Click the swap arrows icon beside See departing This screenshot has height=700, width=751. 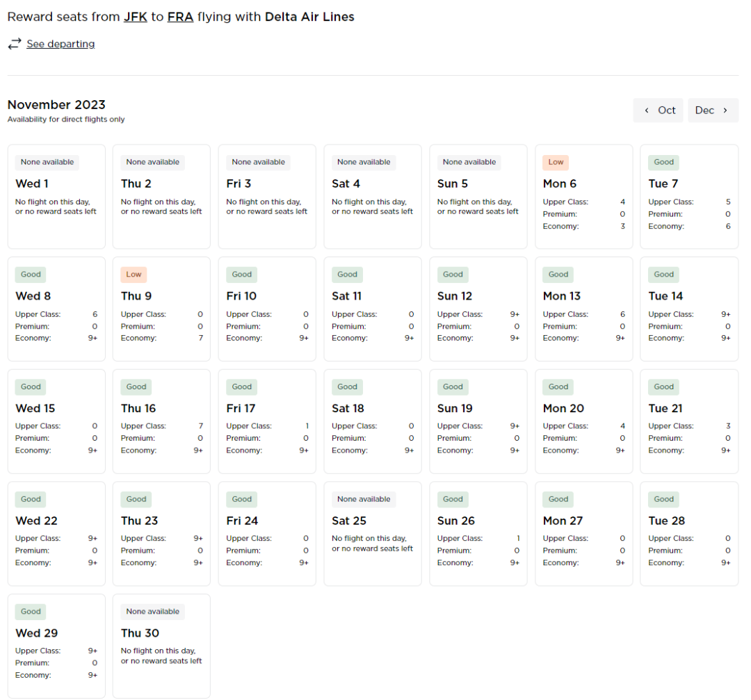(x=15, y=44)
